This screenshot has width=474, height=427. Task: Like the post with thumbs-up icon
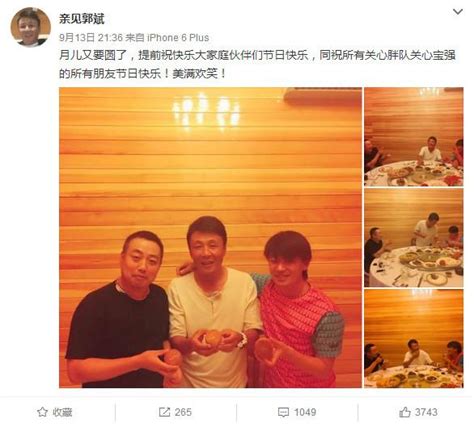pos(405,412)
